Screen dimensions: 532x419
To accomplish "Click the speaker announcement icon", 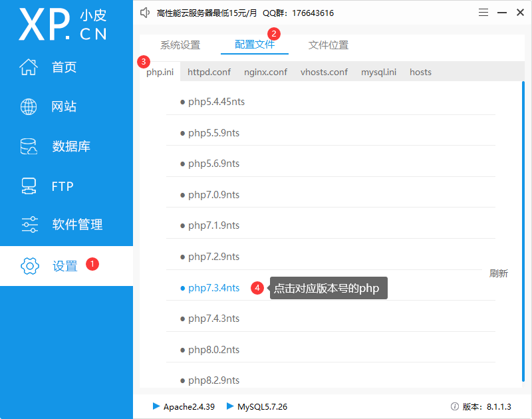I will pos(145,13).
